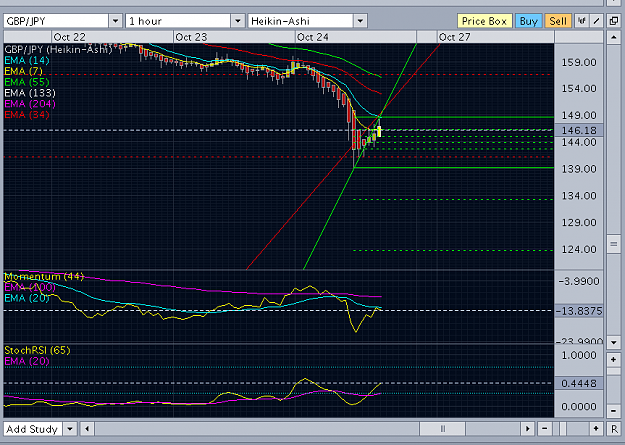Viewport: 625px width, 445px height.
Task: Click the vertical zoom slider handle below plus
Action: [614, 372]
